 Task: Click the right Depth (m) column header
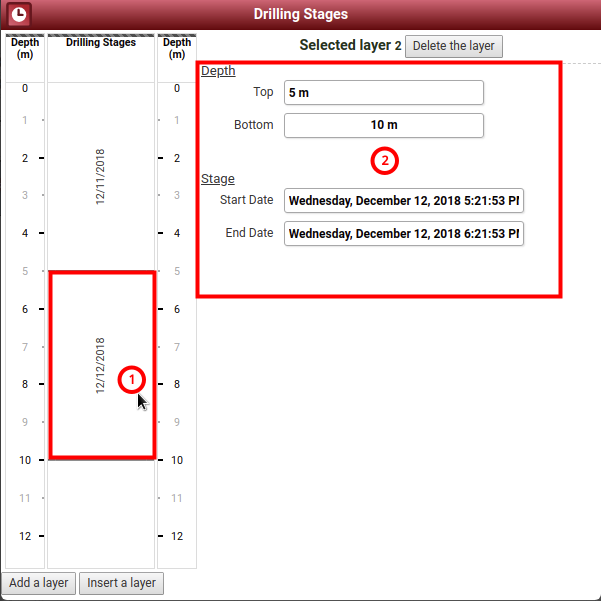tap(177, 49)
